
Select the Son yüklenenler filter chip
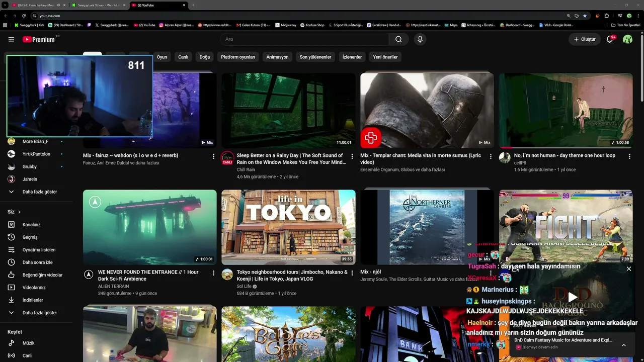pos(315,57)
